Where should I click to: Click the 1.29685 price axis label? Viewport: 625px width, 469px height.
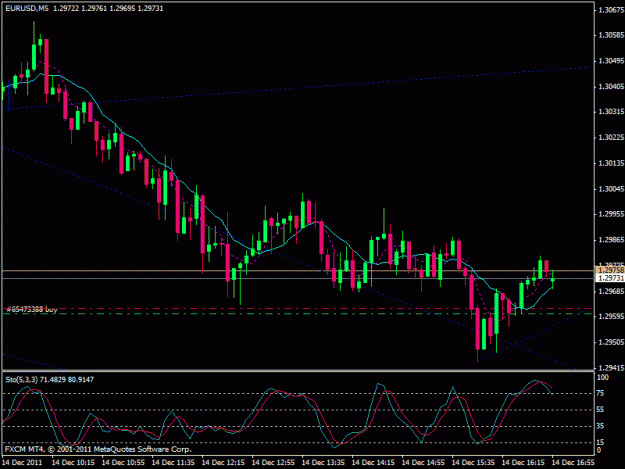point(611,291)
